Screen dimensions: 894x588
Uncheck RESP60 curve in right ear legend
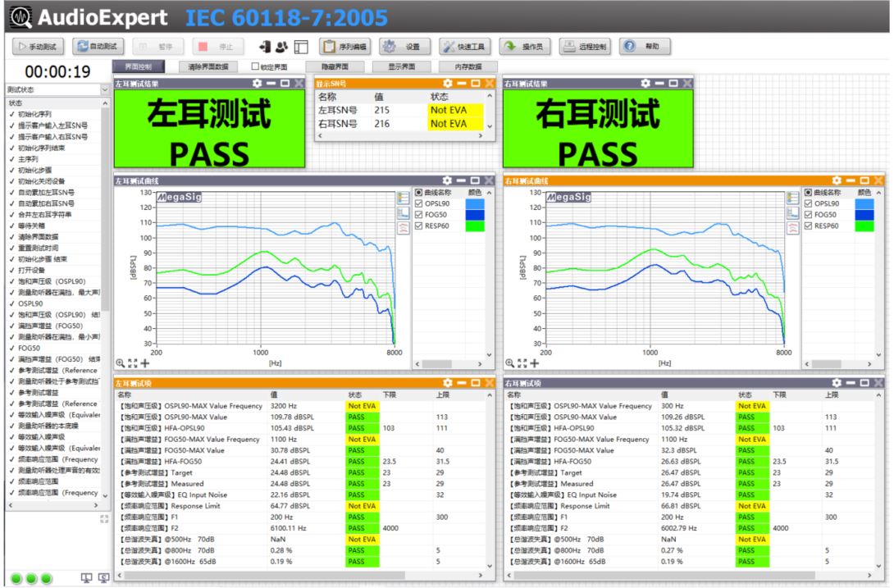(809, 226)
